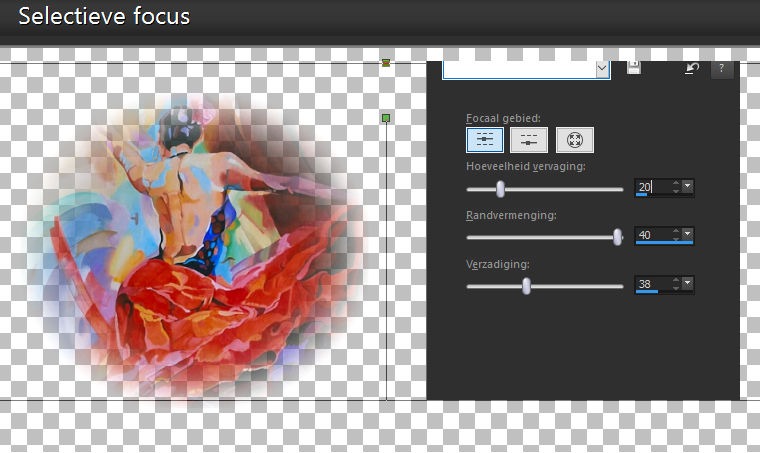Open the Randvermenging value dropdown arrow
760x453 pixels.
(687, 234)
